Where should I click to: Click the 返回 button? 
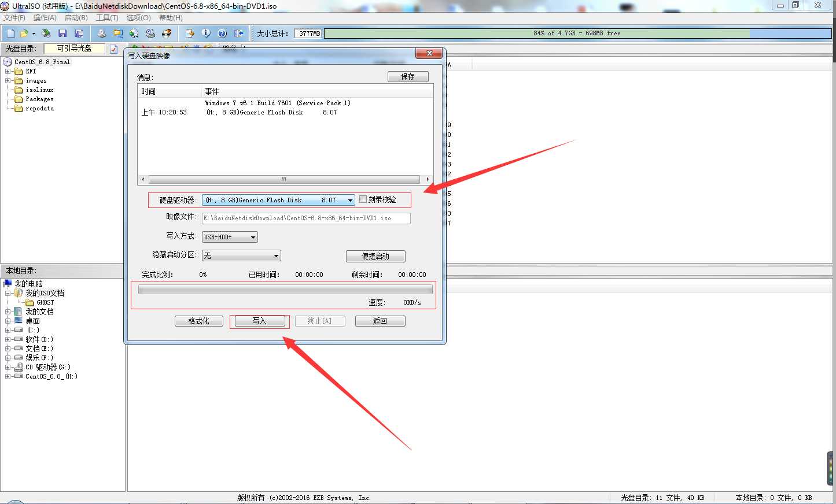coord(380,321)
